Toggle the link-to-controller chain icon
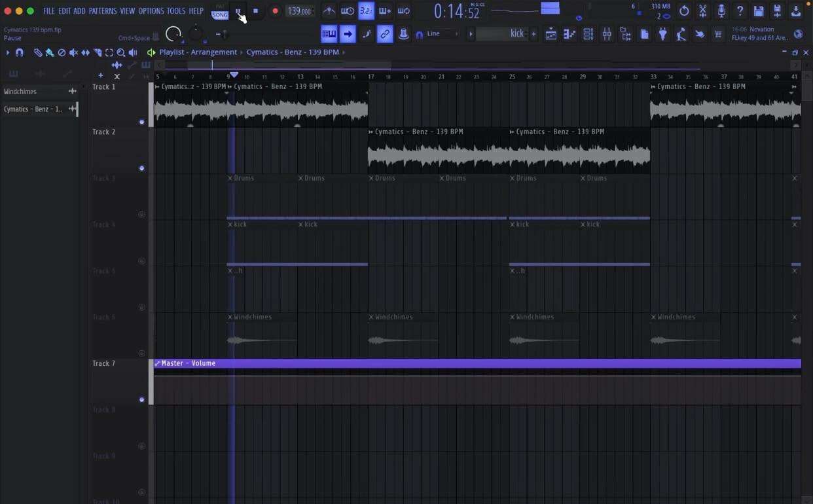 tap(385, 34)
